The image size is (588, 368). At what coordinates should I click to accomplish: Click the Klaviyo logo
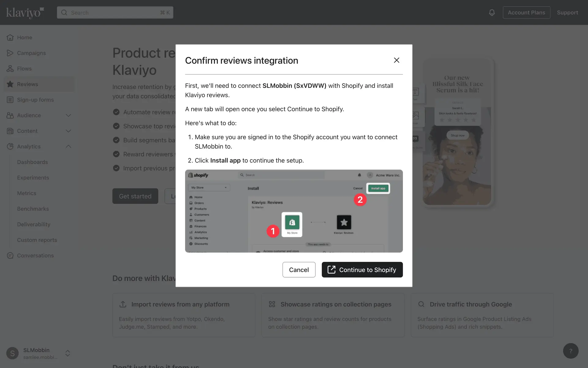[x=25, y=13]
